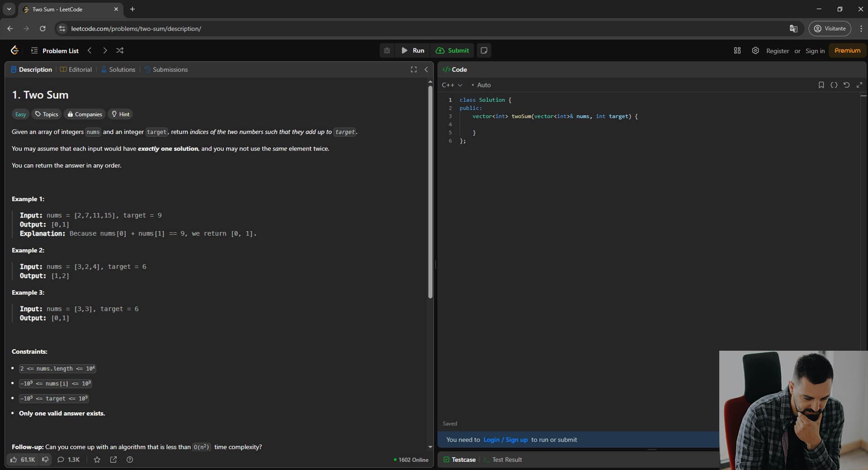Image resolution: width=868 pixels, height=470 pixels.
Task: Open a new browser tab
Action: 132,9
